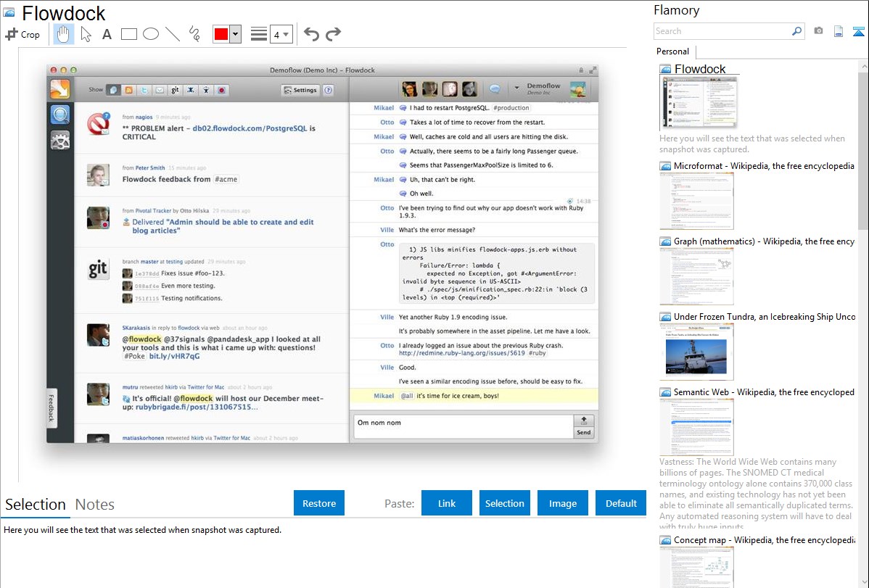Toggle the email filter in Show bar
869x588 pixels.
click(160, 90)
